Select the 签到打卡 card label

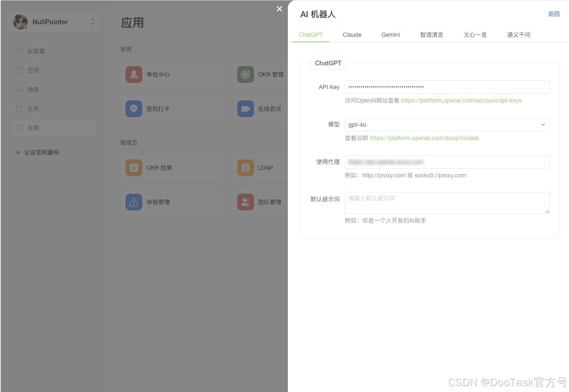(158, 109)
